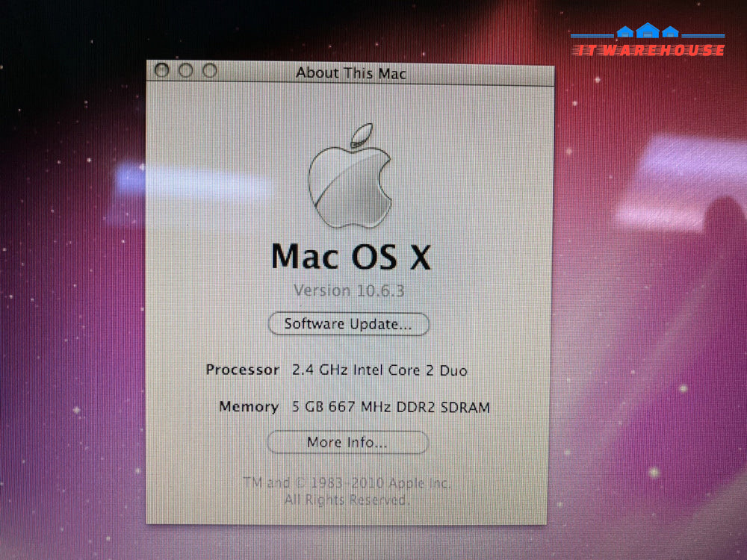This screenshot has width=747, height=560.
Task: Click the Version 10.6.3 text
Action: point(349,290)
